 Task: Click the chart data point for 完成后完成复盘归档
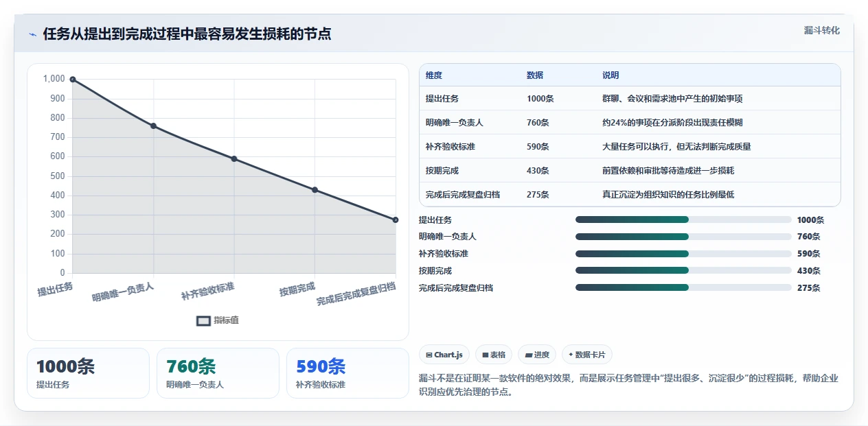click(x=396, y=220)
